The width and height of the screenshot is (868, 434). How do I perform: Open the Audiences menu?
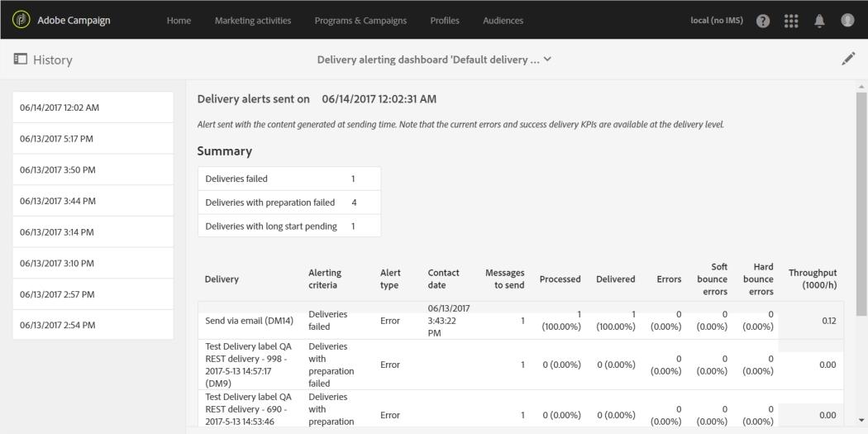[x=503, y=21]
